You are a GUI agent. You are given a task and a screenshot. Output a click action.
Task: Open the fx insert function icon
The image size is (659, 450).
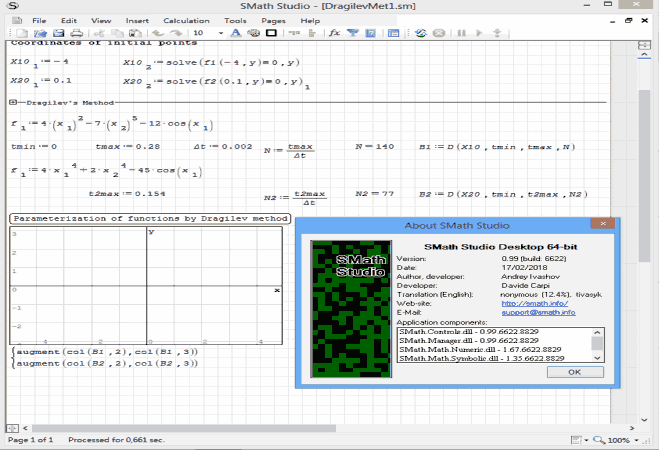tap(335, 33)
